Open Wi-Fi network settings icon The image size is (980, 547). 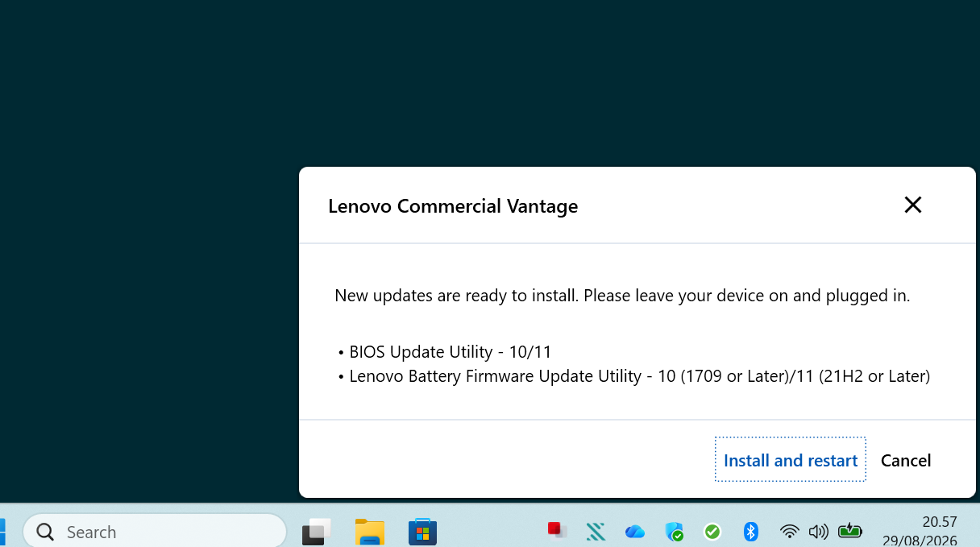coord(789,531)
